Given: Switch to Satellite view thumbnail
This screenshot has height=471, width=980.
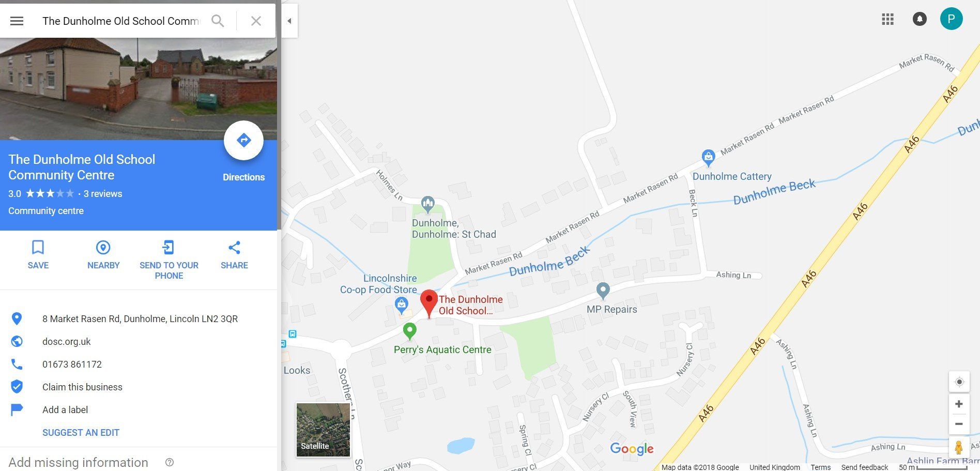Looking at the screenshot, I should pyautogui.click(x=323, y=430).
